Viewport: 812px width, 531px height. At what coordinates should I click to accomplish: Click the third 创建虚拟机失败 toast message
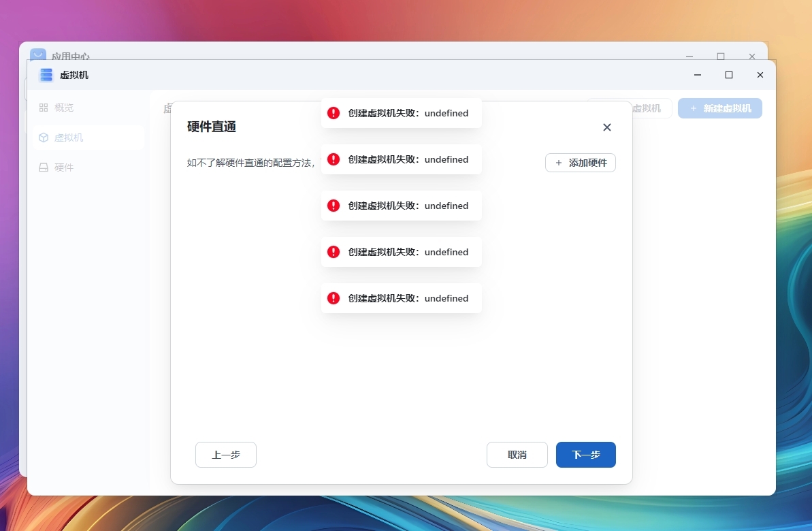click(408, 206)
